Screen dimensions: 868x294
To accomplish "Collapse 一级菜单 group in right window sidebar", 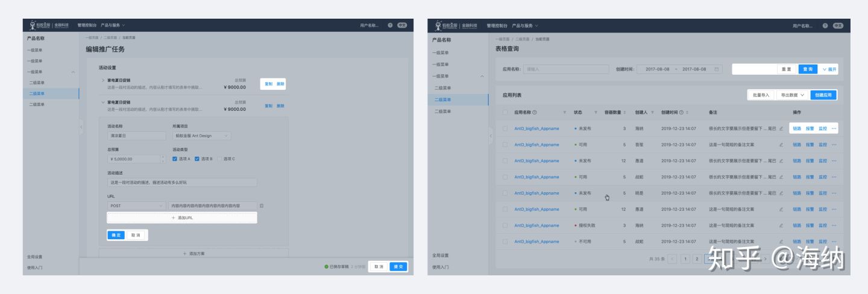I will (x=482, y=76).
